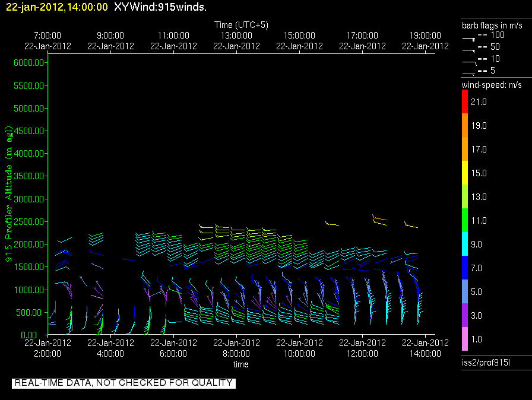Click the 7:00:00 top axis tick label

pos(47,36)
